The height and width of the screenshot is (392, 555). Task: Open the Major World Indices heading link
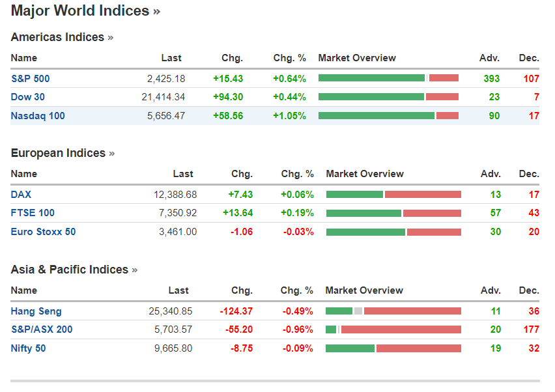[x=85, y=11]
